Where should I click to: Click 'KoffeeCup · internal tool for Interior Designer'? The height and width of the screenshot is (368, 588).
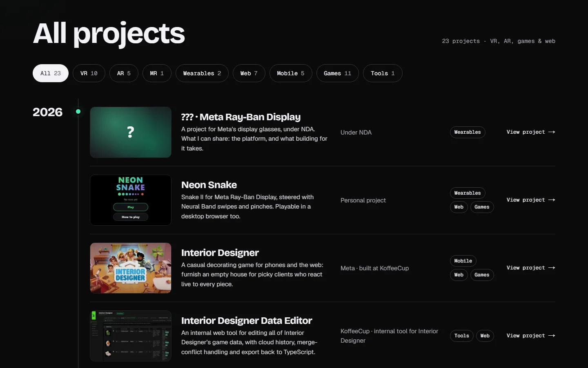point(390,336)
